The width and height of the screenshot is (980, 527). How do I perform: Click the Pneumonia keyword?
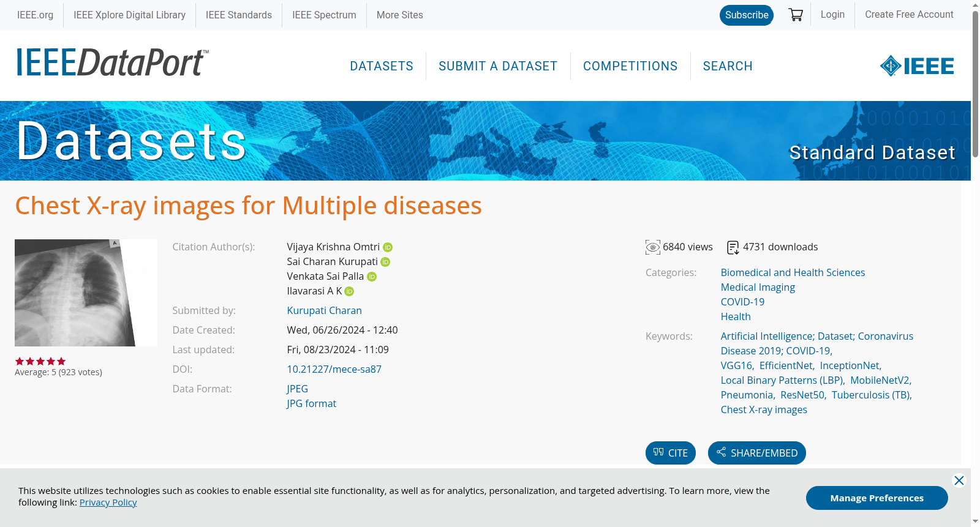[747, 395]
